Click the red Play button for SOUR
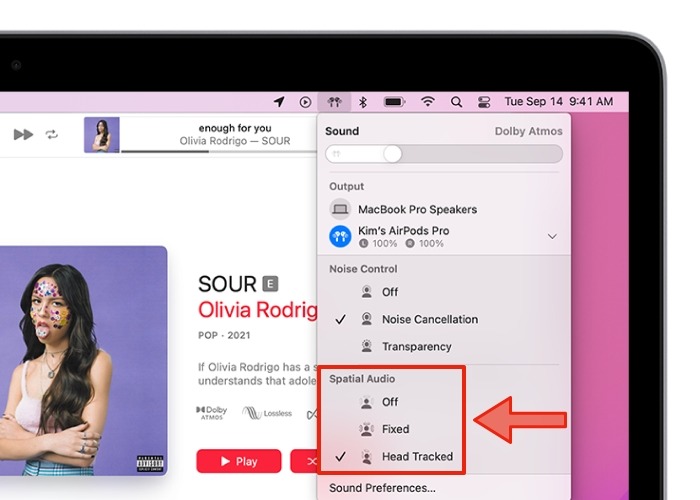This screenshot has width=700, height=500. click(x=239, y=461)
